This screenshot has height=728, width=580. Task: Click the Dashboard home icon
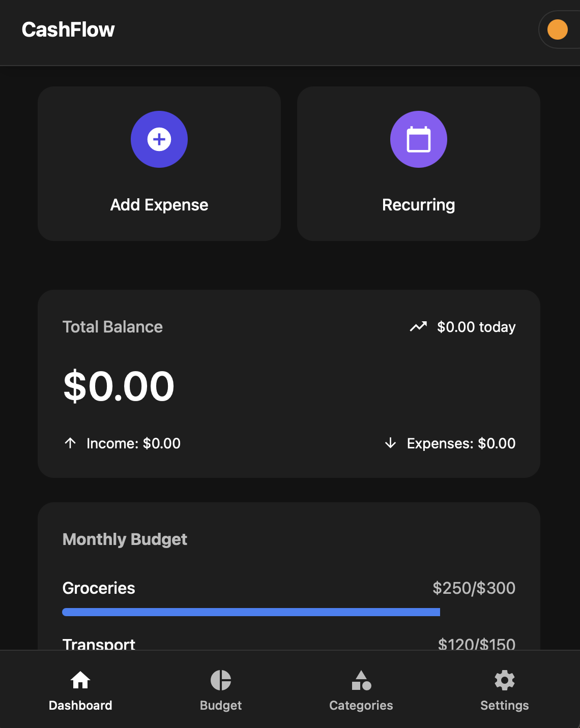point(80,680)
